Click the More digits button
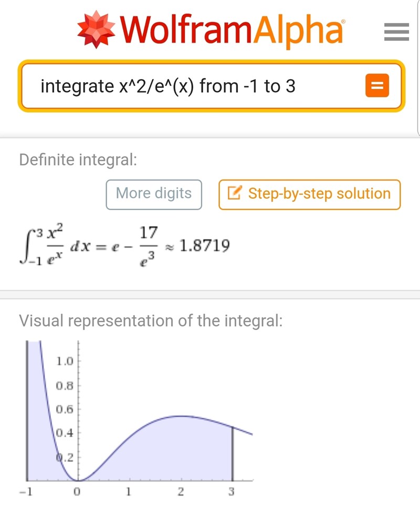 coord(154,194)
